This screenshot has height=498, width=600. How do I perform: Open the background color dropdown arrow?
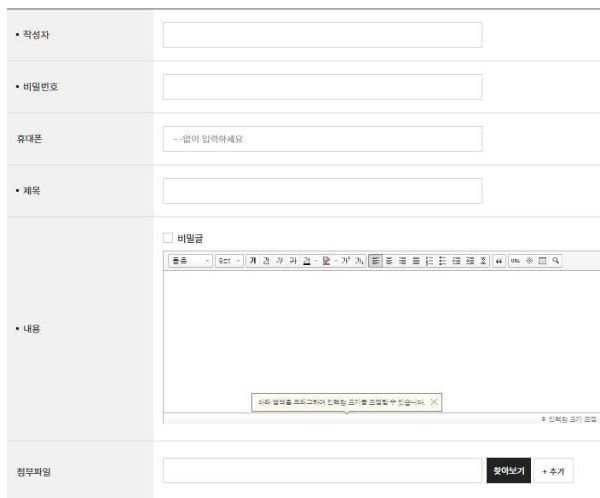[x=336, y=261]
